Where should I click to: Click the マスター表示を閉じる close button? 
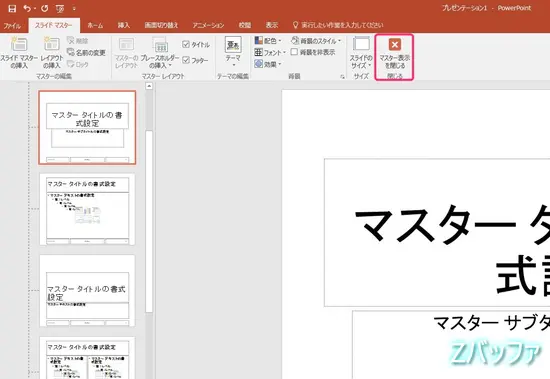pos(394,57)
